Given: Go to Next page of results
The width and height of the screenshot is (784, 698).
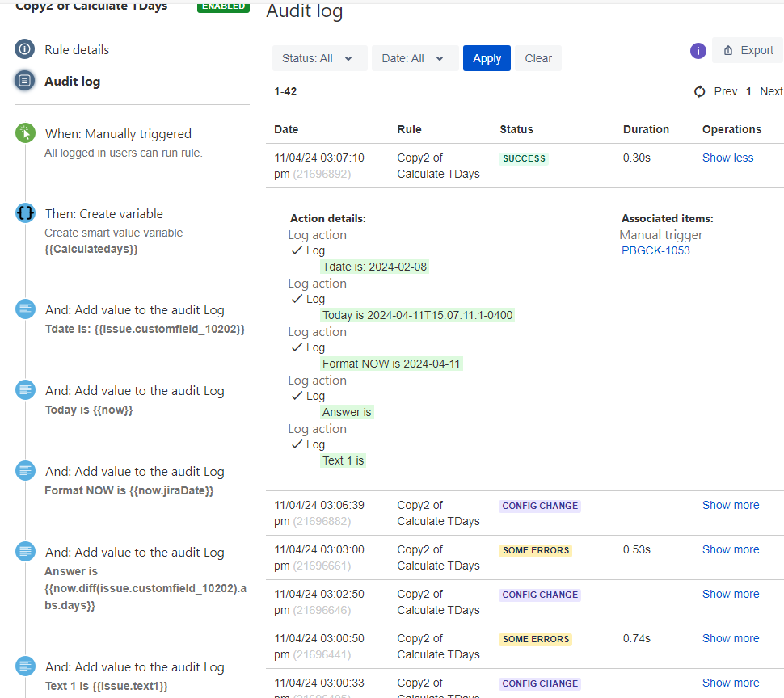Looking at the screenshot, I should point(772,91).
